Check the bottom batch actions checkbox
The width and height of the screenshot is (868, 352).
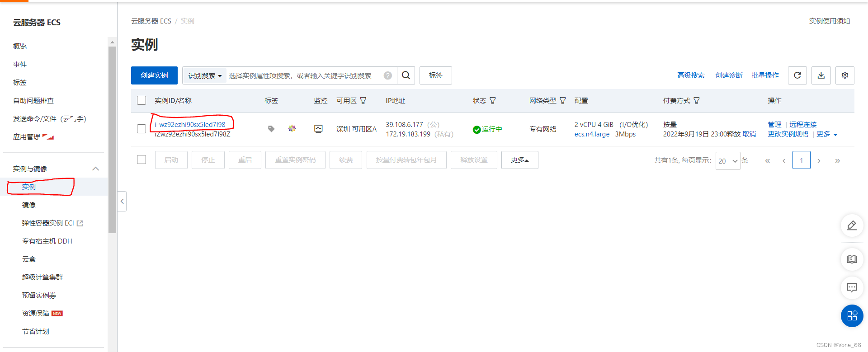[142, 160]
